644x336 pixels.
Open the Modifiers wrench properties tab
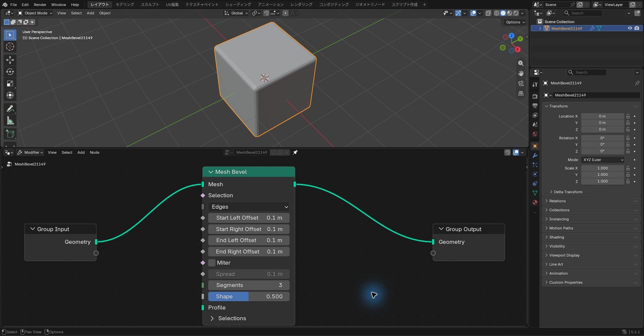[535, 155]
